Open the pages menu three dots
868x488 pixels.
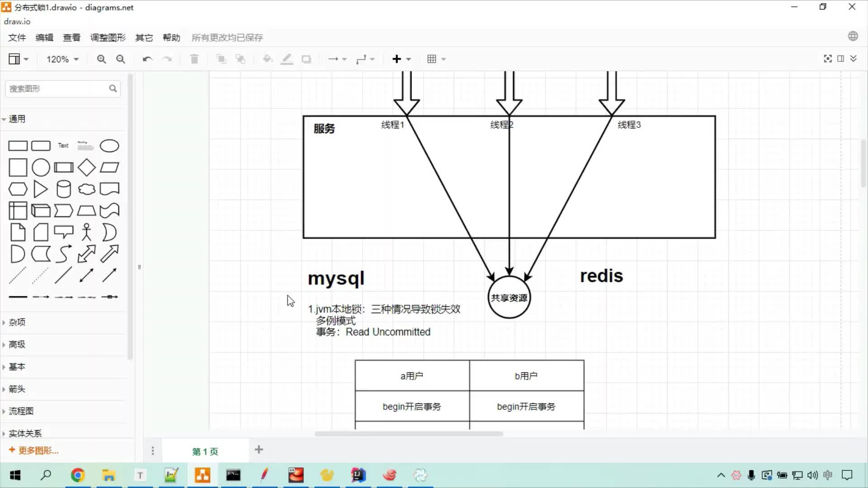pyautogui.click(x=153, y=451)
